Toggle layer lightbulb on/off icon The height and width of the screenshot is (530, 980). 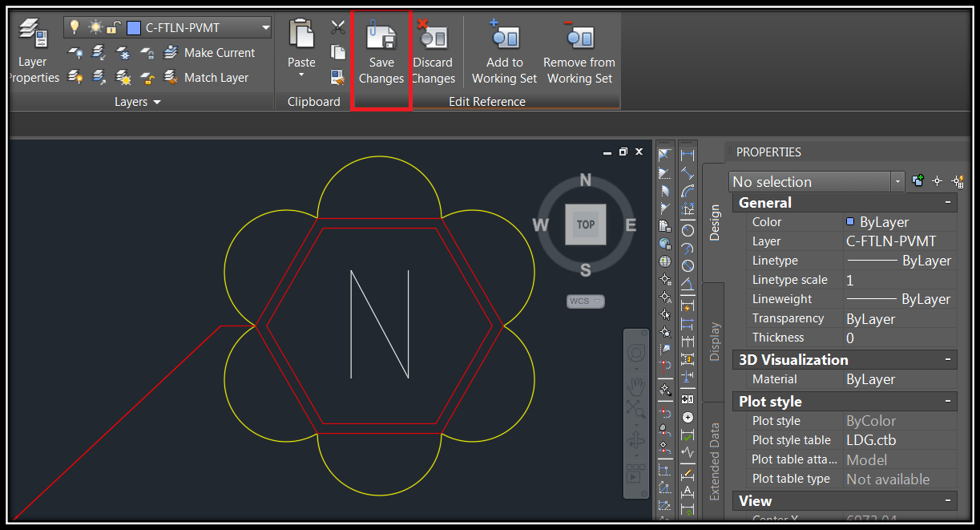point(75,27)
